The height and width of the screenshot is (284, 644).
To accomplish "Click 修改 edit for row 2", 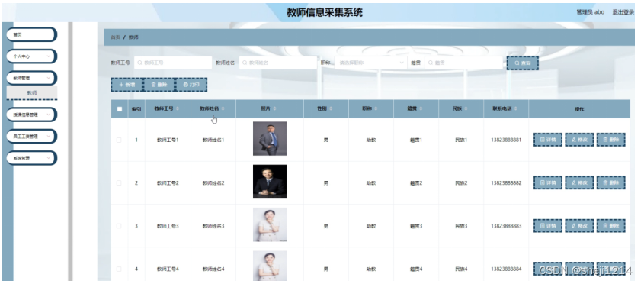I will (579, 182).
